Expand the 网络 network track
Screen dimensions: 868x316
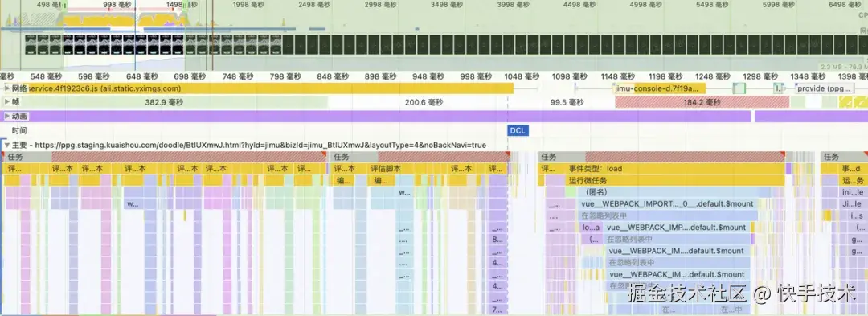6,88
